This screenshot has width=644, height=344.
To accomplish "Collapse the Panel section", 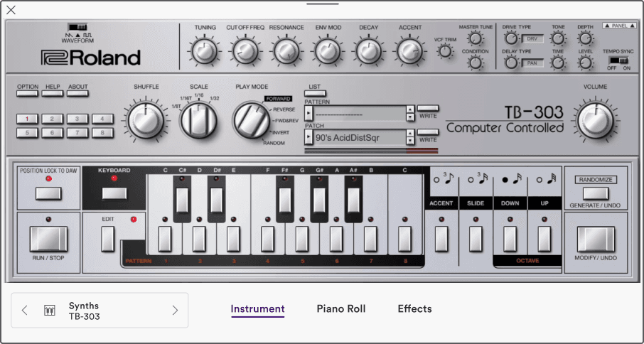I will pos(619,26).
